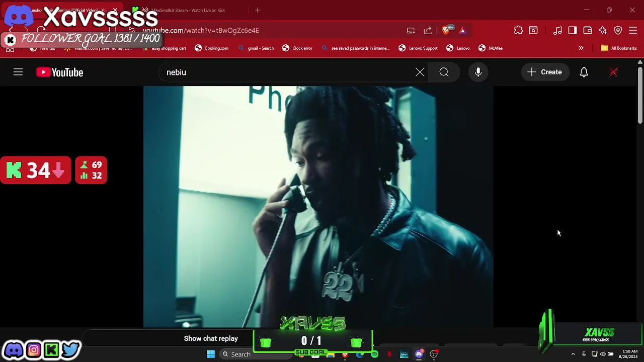Image resolution: width=644 pixels, height=362 pixels.
Task: Open Lenovo Support bookmark
Action: pos(418,48)
